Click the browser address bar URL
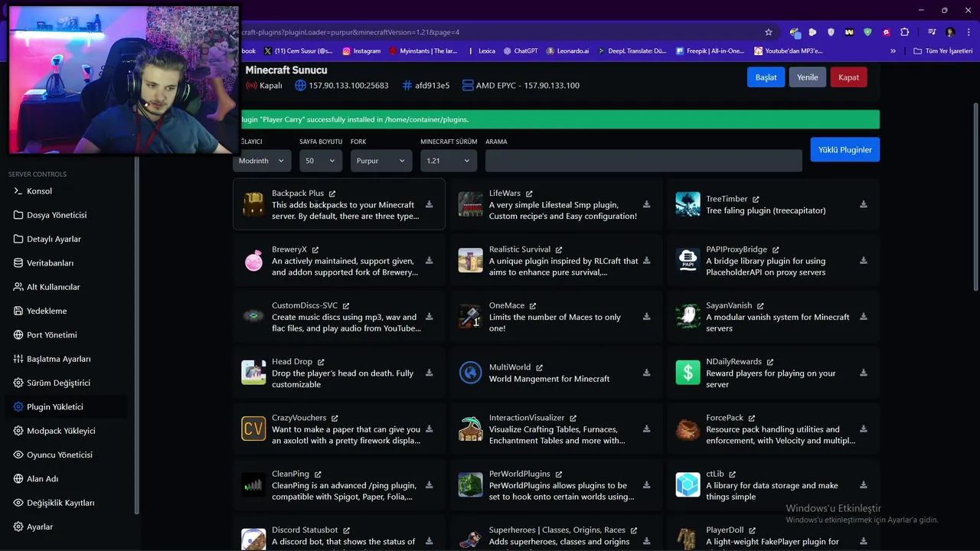 351,32
